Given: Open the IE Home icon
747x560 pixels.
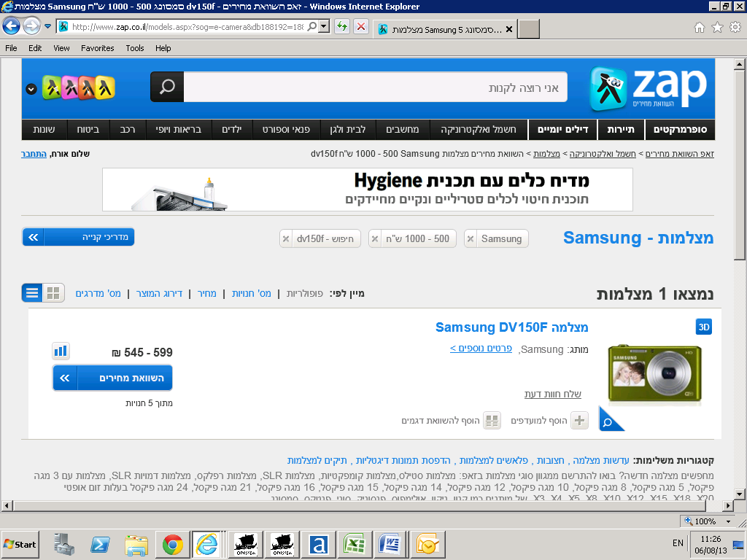Looking at the screenshot, I should click(x=700, y=28).
